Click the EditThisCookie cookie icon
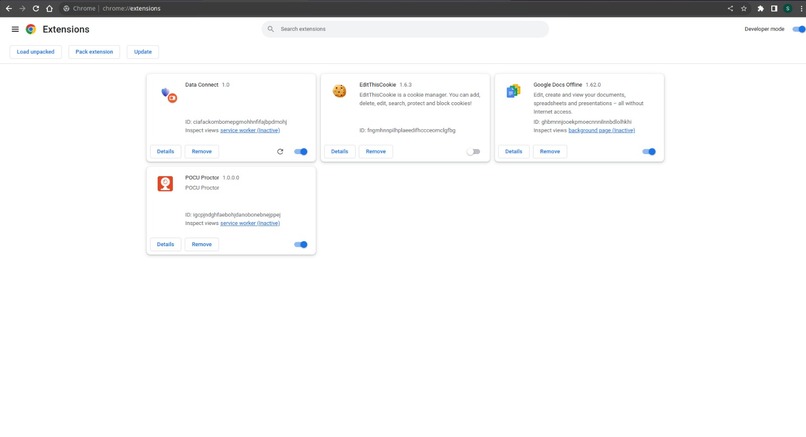 [339, 92]
